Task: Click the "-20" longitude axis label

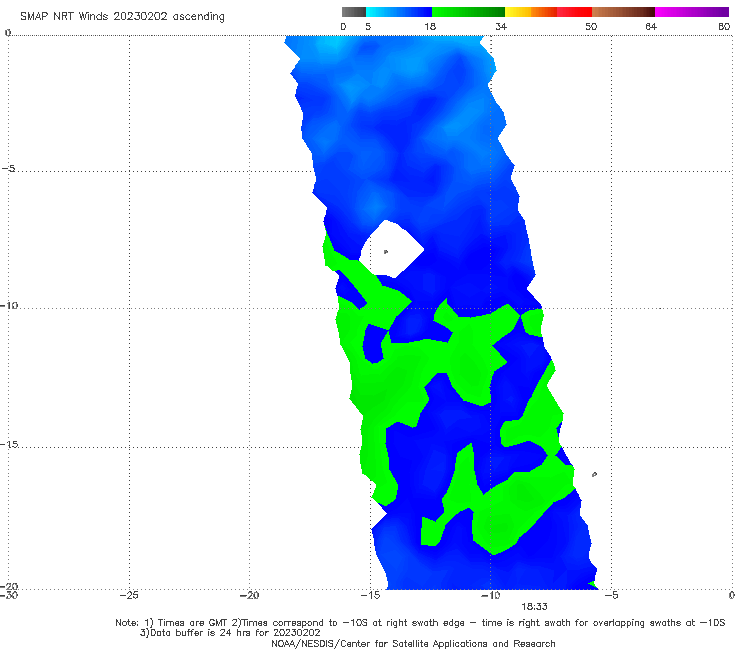Action: 249,595
